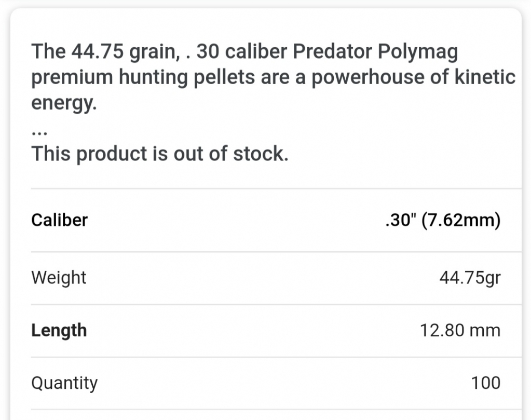Click the Weight row label
This screenshot has height=420, width=531.
[59, 277]
